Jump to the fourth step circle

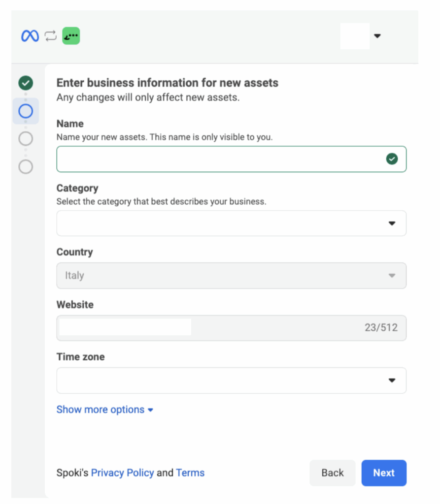click(x=26, y=167)
